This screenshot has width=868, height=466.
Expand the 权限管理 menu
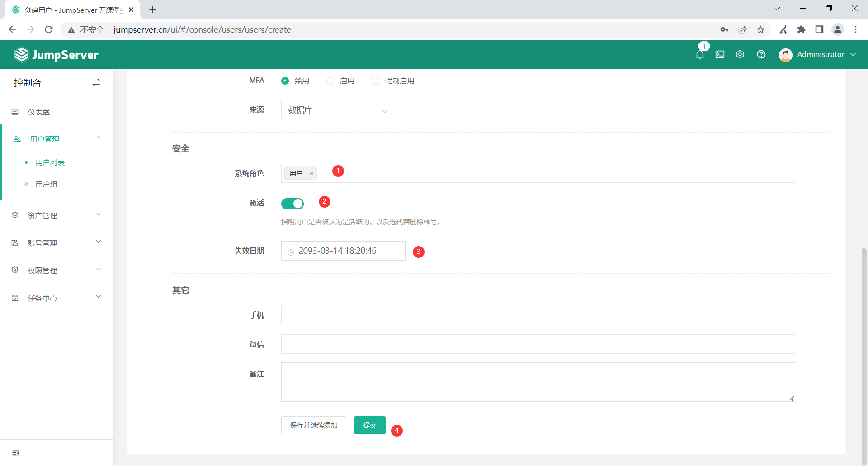click(x=99, y=269)
